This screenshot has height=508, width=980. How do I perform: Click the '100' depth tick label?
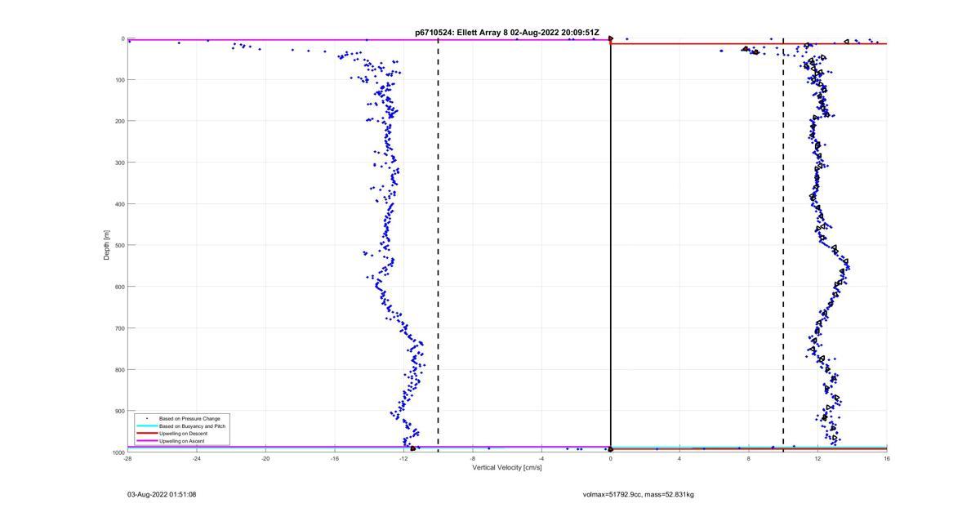coord(119,80)
